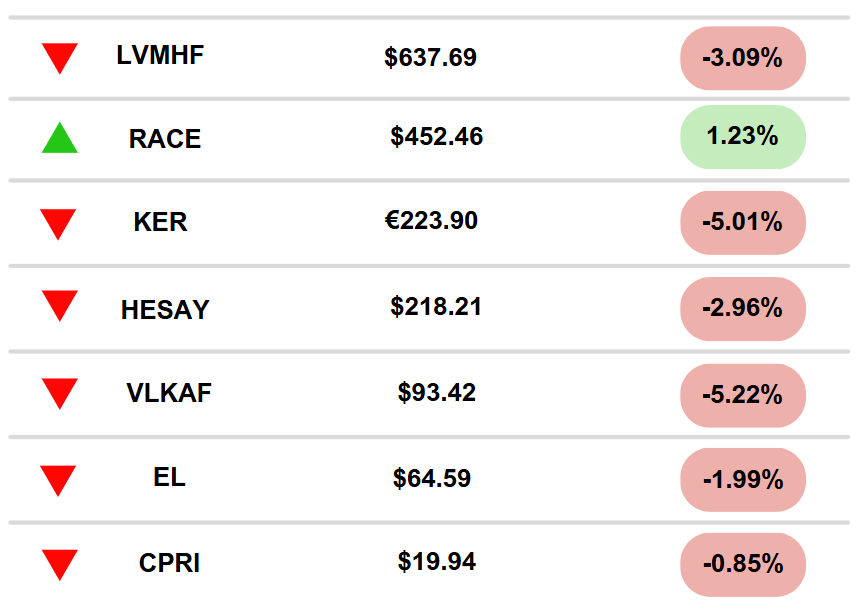The image size is (865, 613).
Task: Click the €223.90 price value
Action: click(431, 221)
